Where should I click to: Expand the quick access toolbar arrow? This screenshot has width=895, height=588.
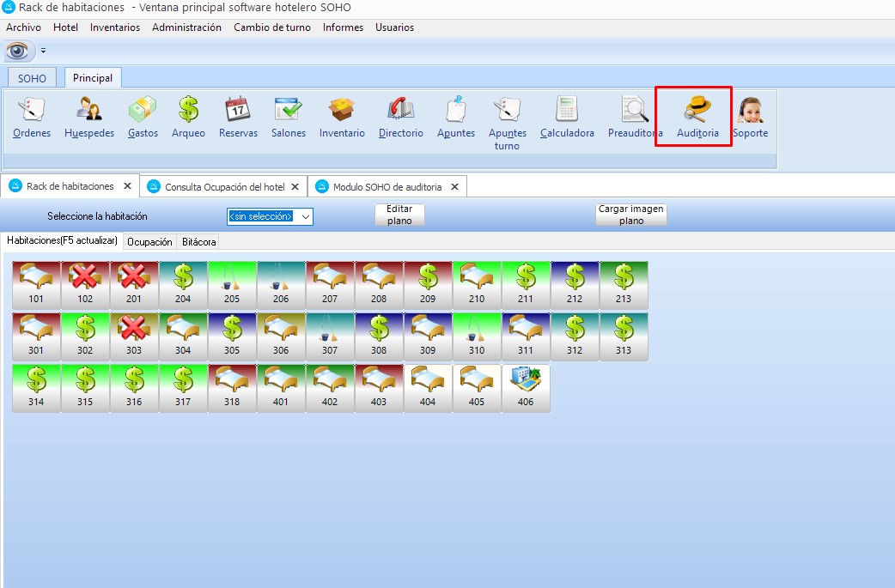click(x=44, y=51)
